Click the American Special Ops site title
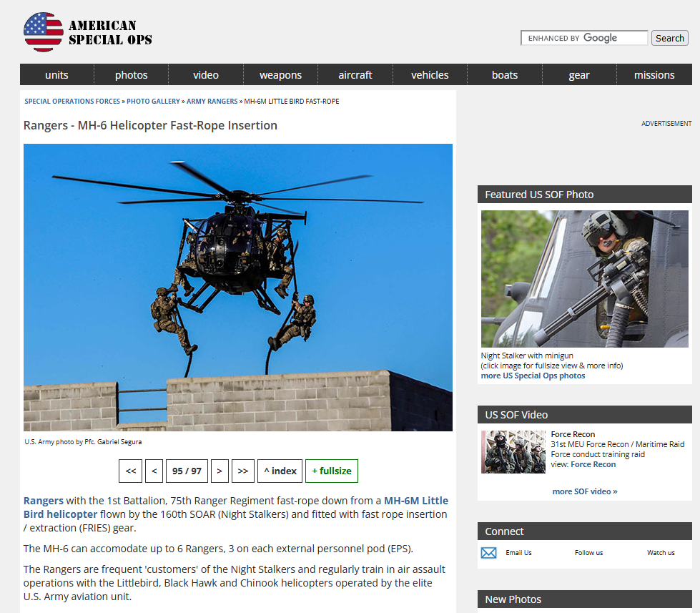The width and height of the screenshot is (700, 613). point(110,33)
